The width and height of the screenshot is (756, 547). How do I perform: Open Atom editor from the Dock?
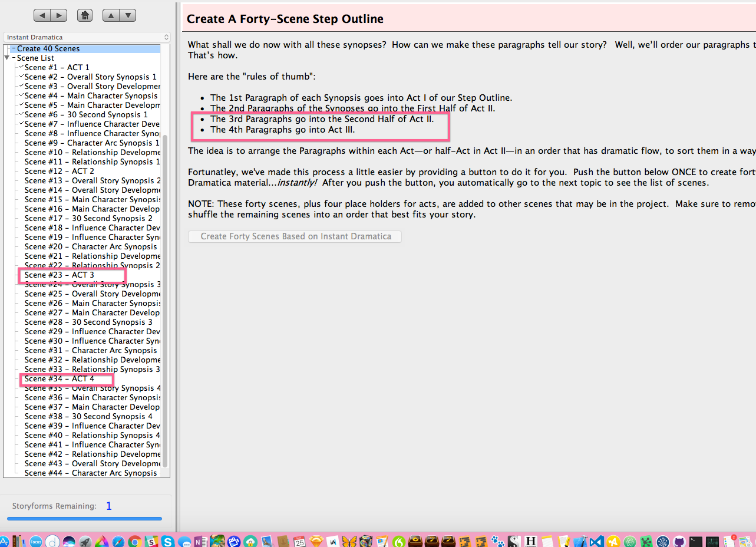point(630,542)
